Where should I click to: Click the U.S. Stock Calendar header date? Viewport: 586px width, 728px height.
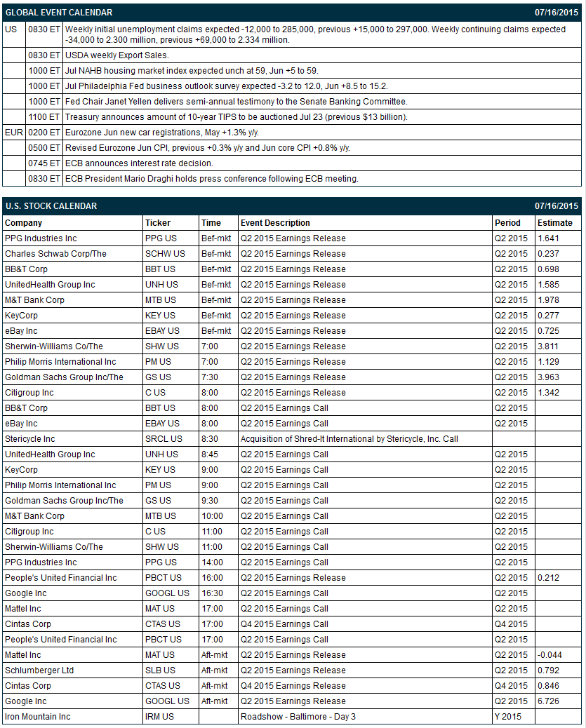(557, 206)
